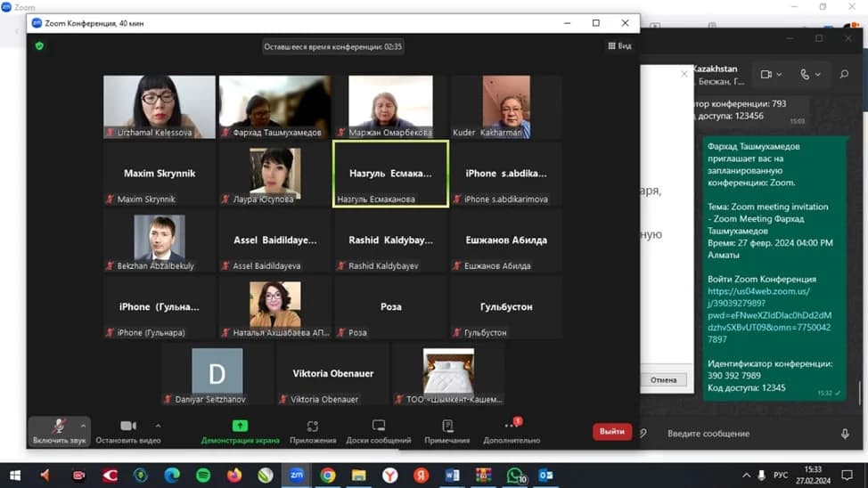Select Роза participant tile
The image size is (868, 488).
[391, 307]
